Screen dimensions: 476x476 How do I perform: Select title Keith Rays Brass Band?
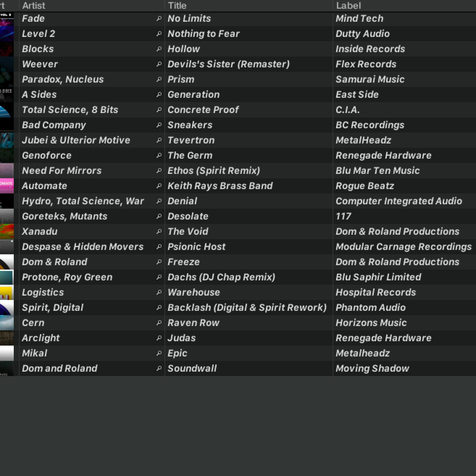coord(220,186)
